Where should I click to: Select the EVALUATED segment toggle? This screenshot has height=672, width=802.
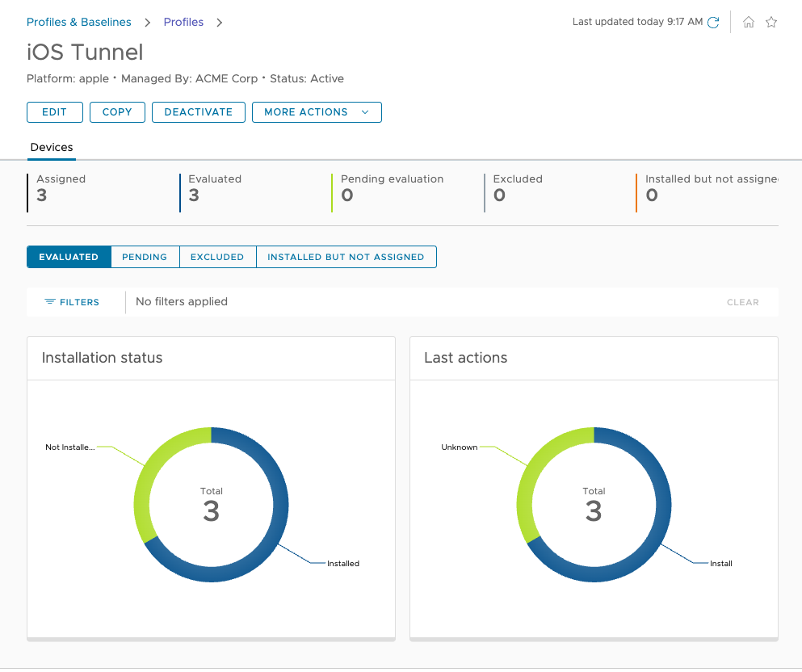pyautogui.click(x=69, y=257)
